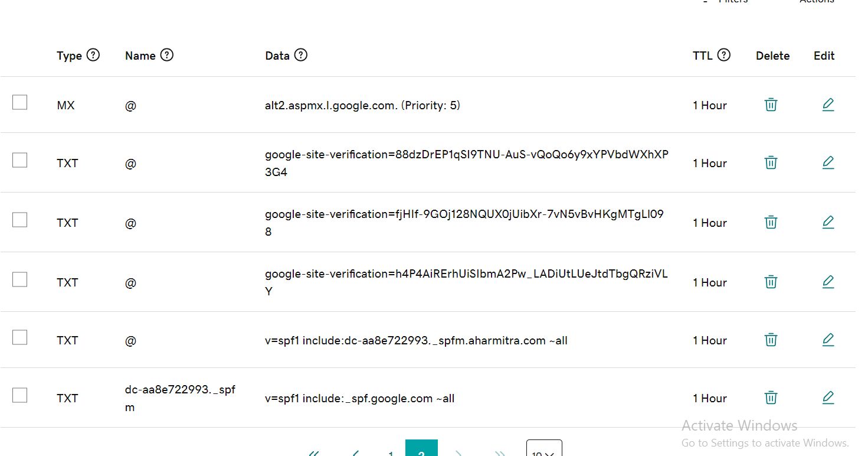Open the rows-per-page dropdown showing 10
The image size is (868, 456).
tap(543, 450)
